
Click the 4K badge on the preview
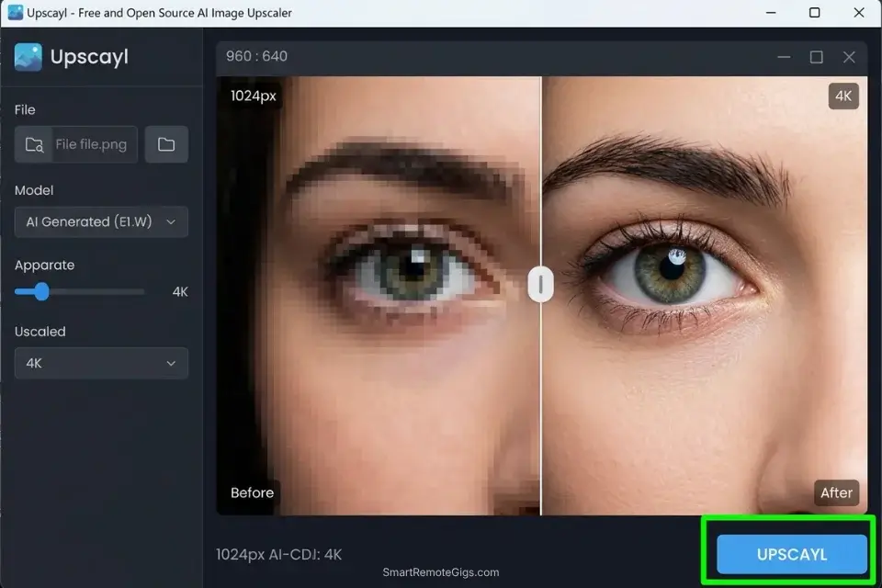[x=843, y=96]
